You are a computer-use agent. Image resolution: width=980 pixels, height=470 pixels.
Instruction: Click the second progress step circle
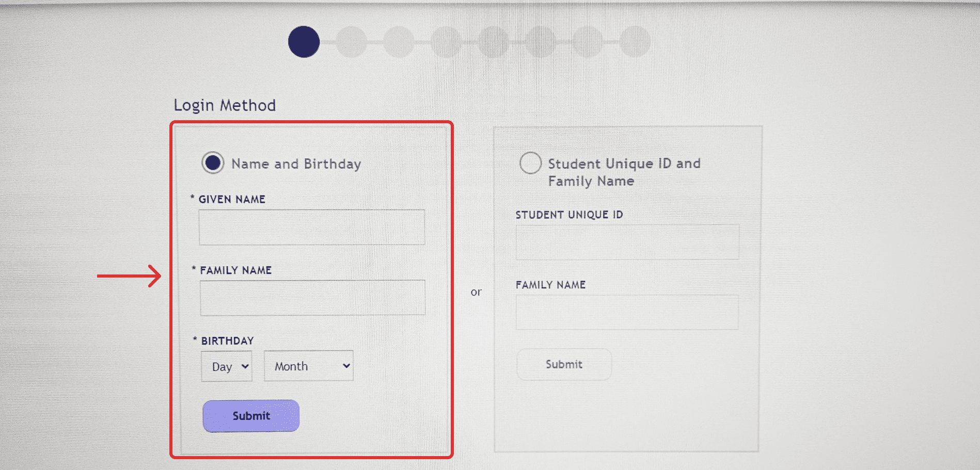[x=351, y=42]
